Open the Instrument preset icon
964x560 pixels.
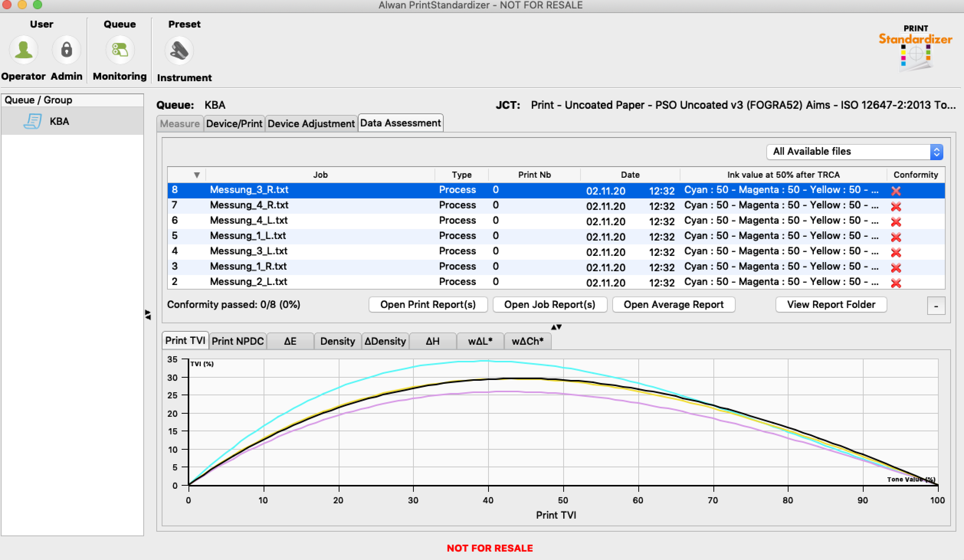point(179,51)
